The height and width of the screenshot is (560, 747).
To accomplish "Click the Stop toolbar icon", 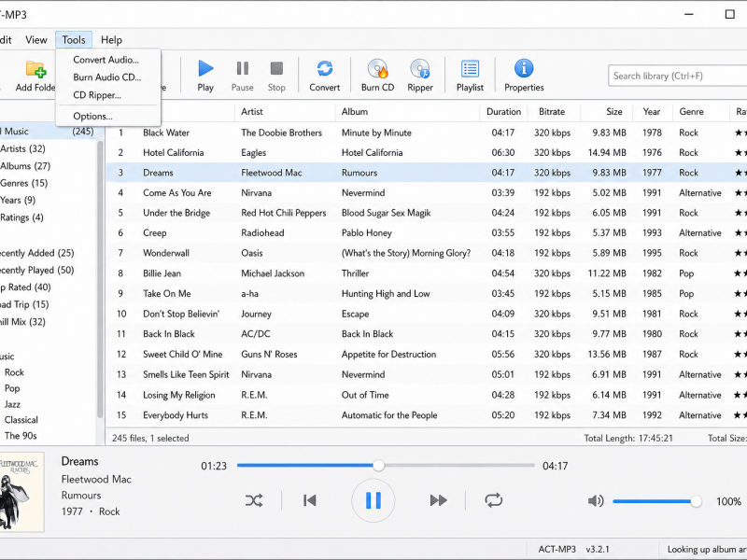I will click(x=276, y=68).
